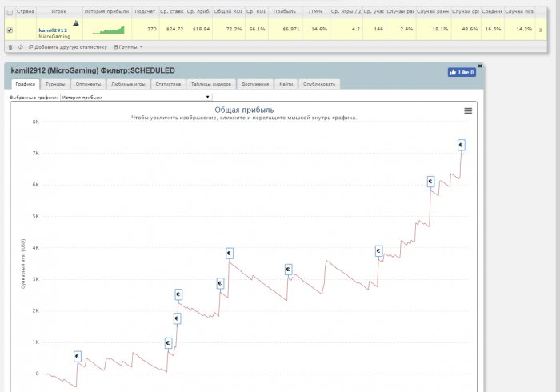Image resolution: width=560 pixels, height=392 pixels.
Task: Click the average profit value $18.84
Action: click(201, 29)
